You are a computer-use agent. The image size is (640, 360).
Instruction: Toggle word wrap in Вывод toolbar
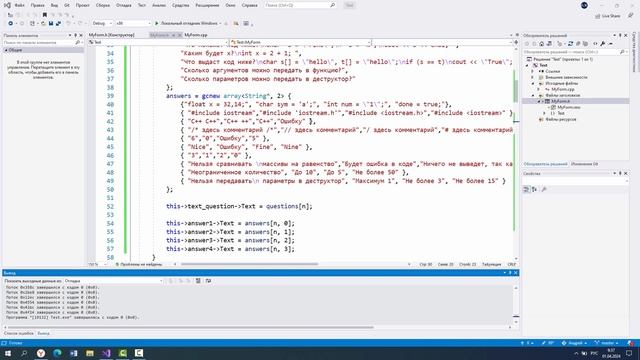click(209, 281)
